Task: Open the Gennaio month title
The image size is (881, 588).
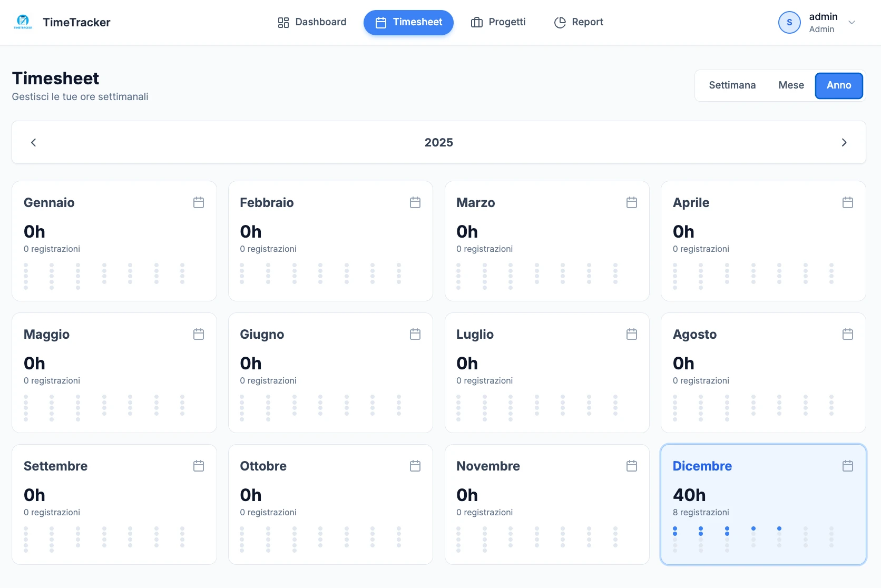Action: tap(49, 202)
